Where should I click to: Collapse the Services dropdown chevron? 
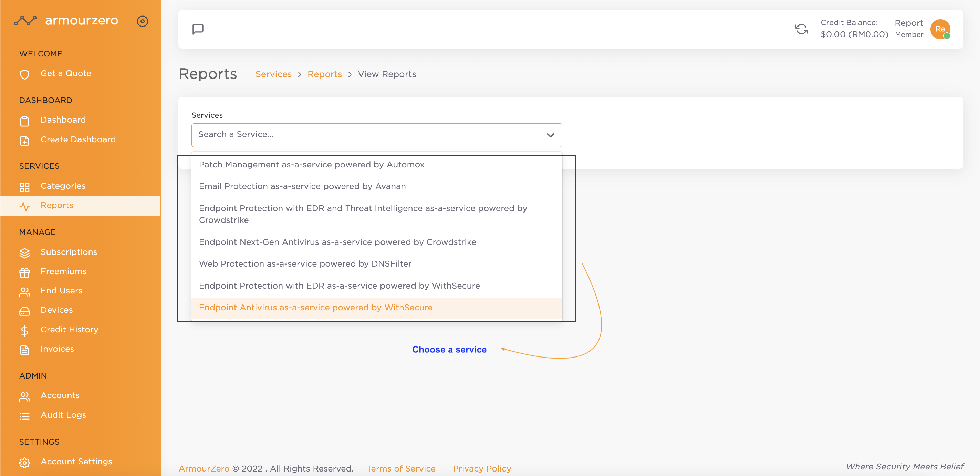point(550,135)
